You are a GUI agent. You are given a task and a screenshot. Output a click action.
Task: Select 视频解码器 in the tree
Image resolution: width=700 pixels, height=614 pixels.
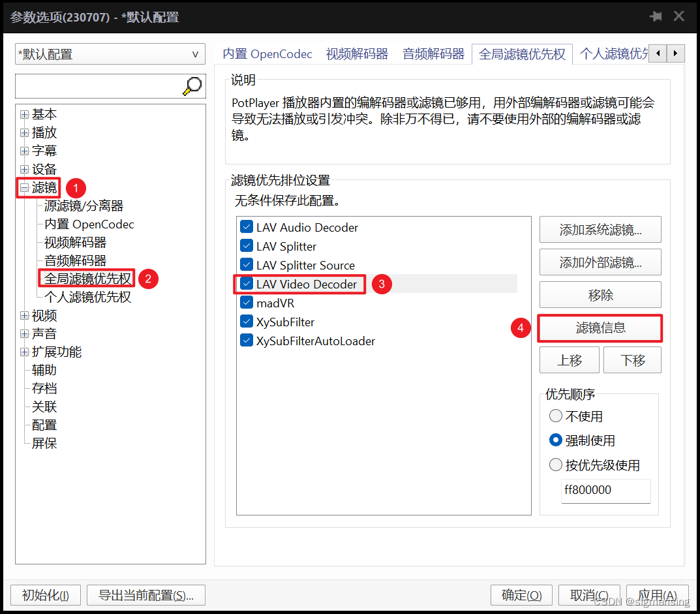(75, 243)
